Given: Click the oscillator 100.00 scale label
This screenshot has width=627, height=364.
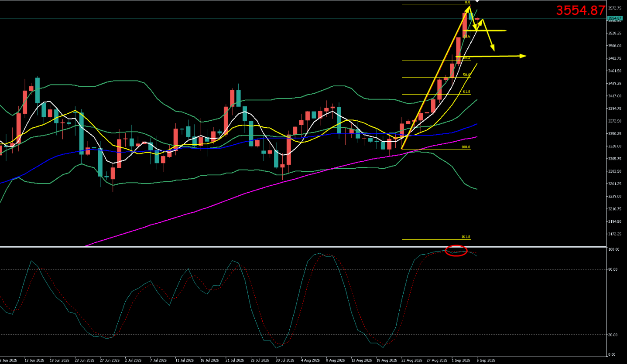Looking at the screenshot, I should tap(615, 249).
